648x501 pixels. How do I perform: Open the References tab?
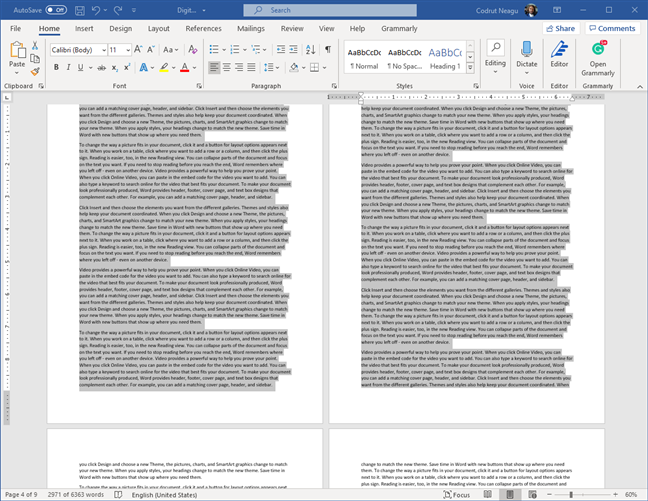pos(203,29)
